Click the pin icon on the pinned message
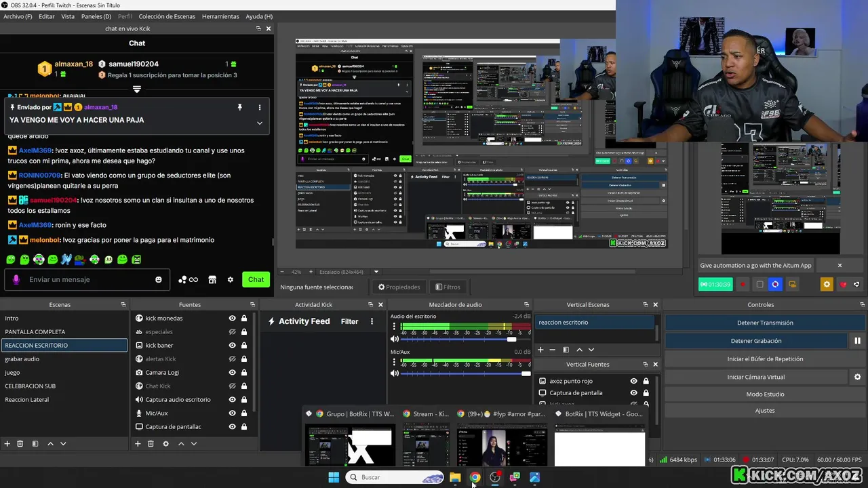868x488 pixels. 239,107
